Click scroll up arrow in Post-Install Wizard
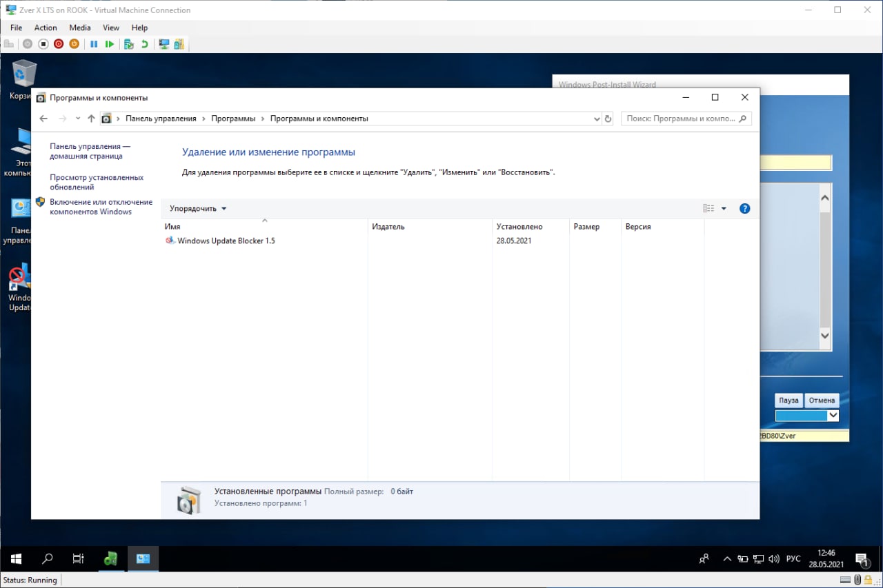The height and width of the screenshot is (588, 883). point(824,199)
